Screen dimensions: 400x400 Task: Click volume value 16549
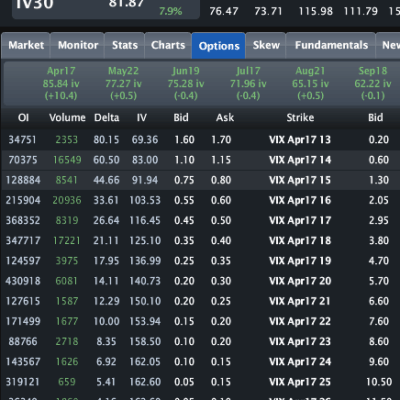(x=67, y=160)
